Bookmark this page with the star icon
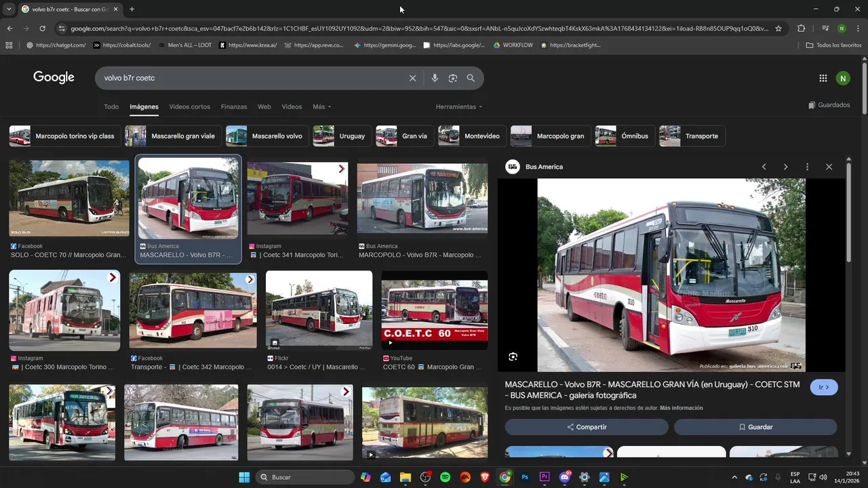 (x=778, y=28)
